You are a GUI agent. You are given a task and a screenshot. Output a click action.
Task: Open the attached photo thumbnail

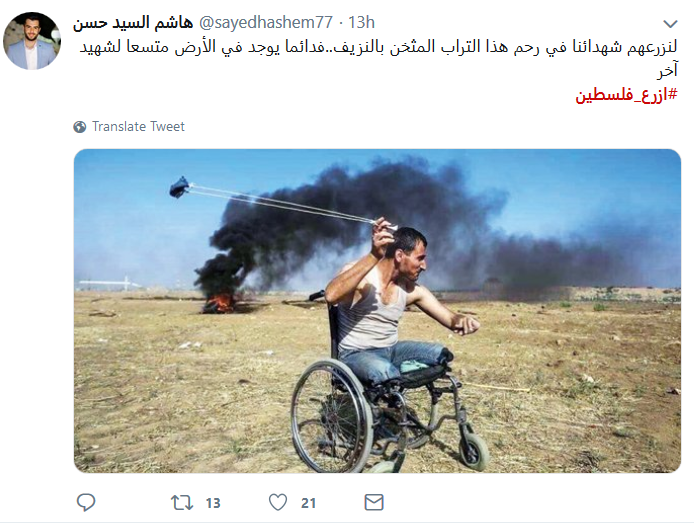(x=377, y=311)
